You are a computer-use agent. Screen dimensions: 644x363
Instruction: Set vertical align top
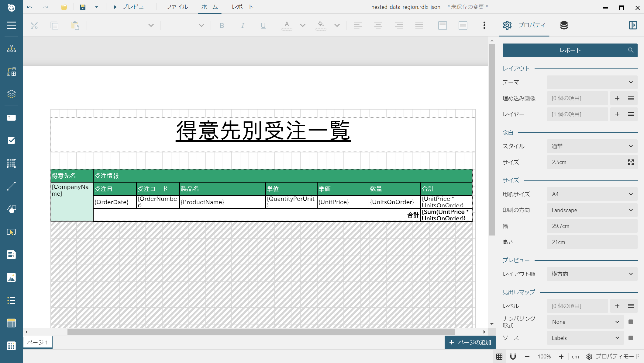(x=443, y=26)
